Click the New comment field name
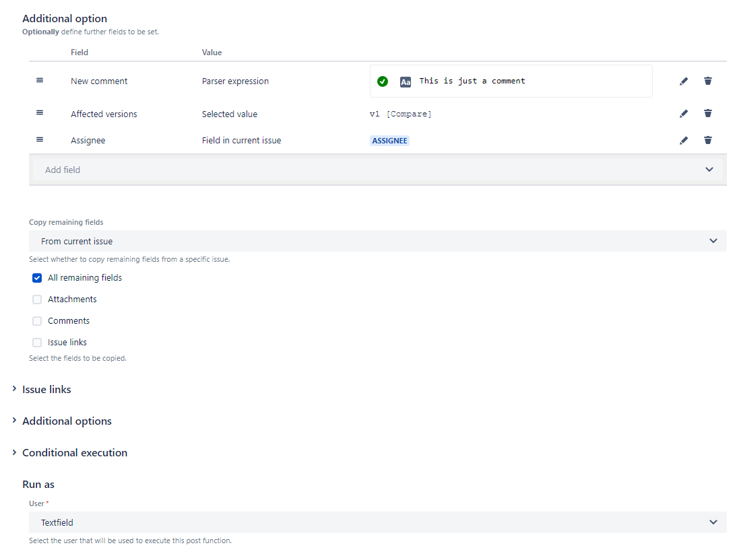 pyautogui.click(x=99, y=81)
